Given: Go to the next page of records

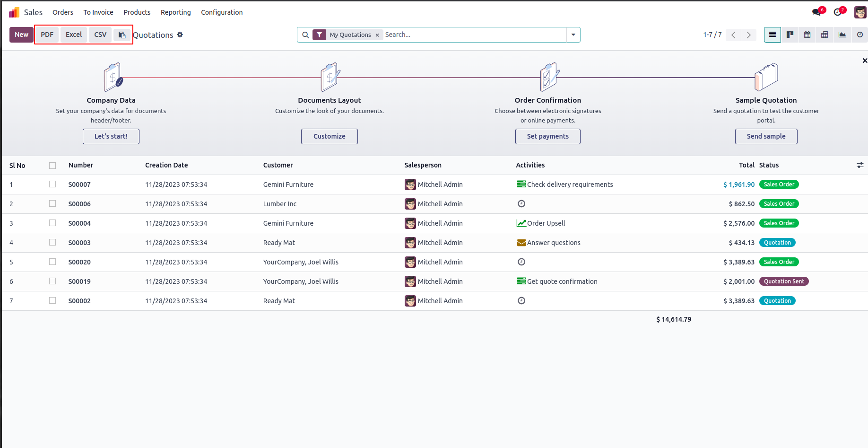Looking at the screenshot, I should [748, 35].
